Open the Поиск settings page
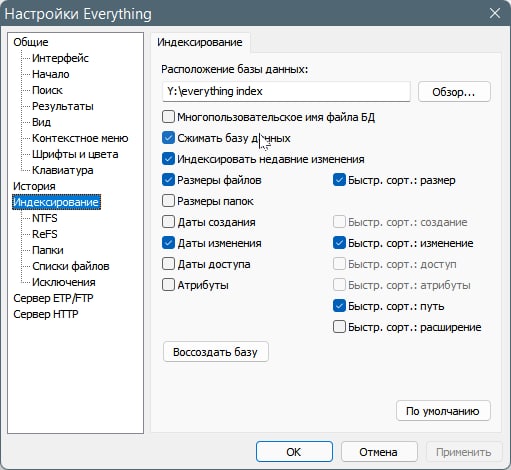This screenshot has height=470, width=511. coord(47,90)
